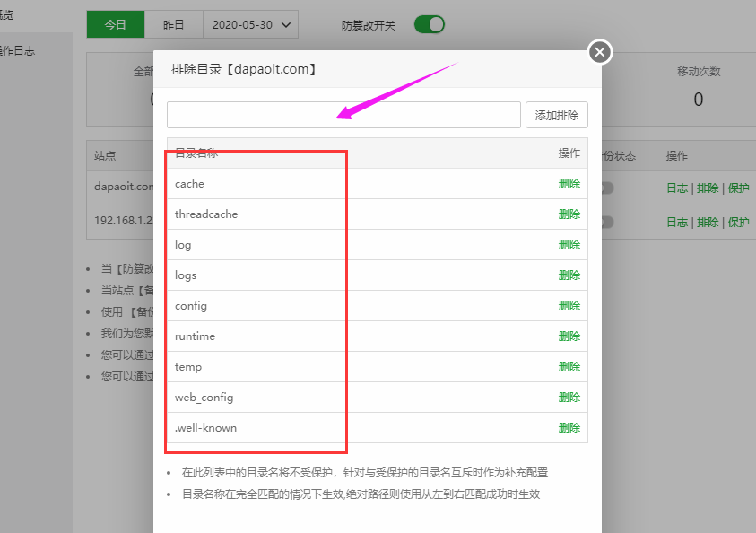Delete the web_config directory entry

(x=569, y=397)
